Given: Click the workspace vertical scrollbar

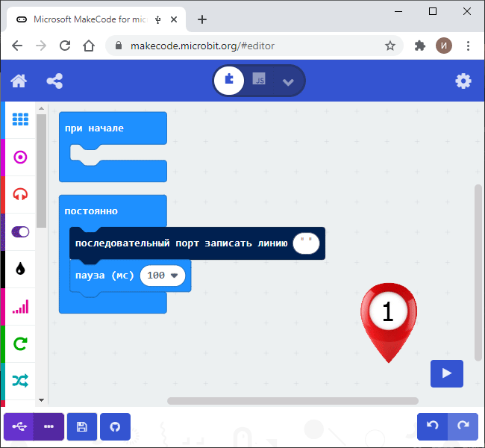Looking at the screenshot, I should click(478, 273).
